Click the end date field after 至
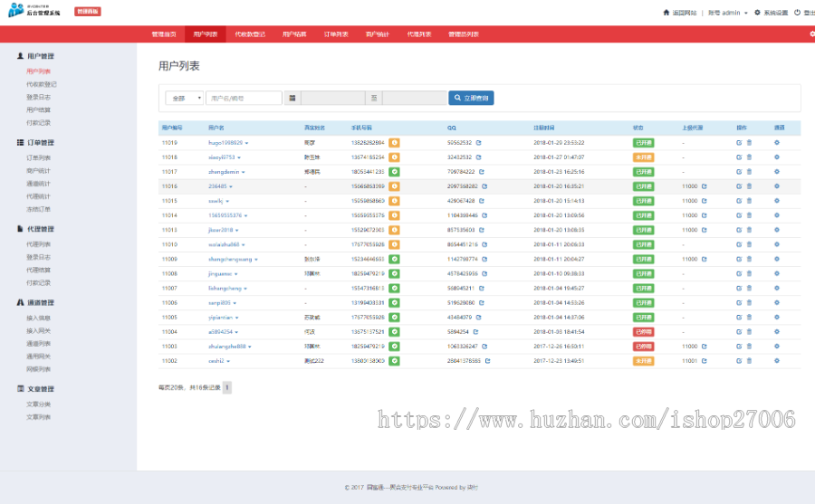 click(x=414, y=98)
